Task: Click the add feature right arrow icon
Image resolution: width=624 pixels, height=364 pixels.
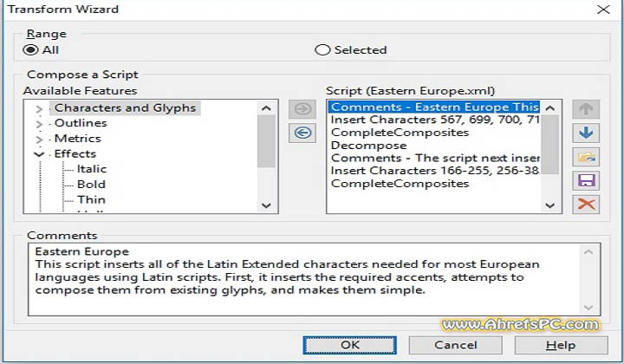Action: coord(302,109)
